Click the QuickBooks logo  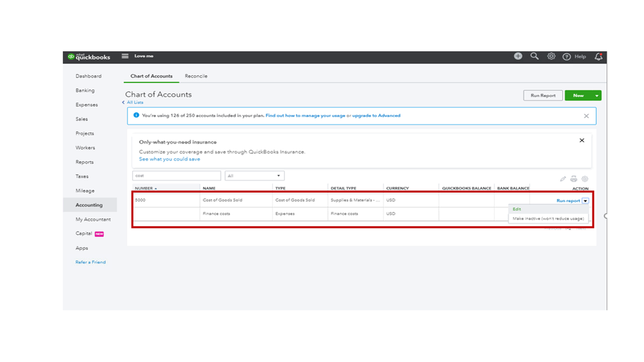point(89,57)
